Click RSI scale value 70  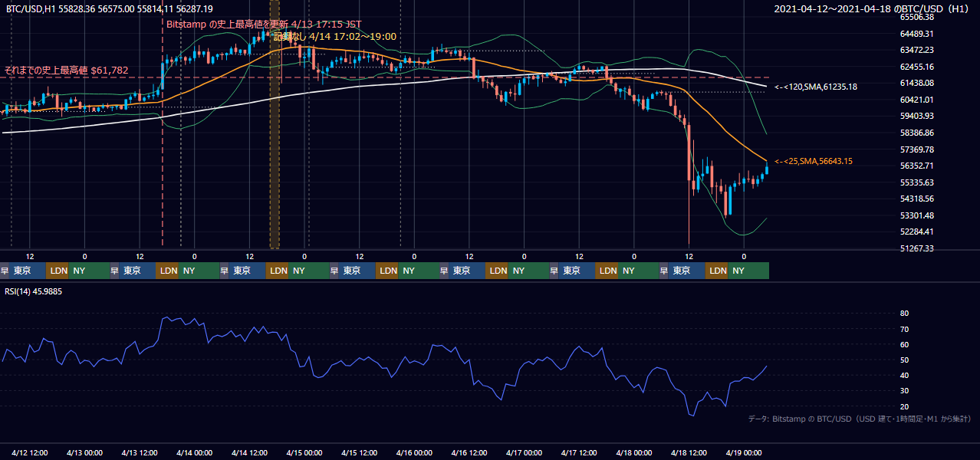(x=904, y=329)
